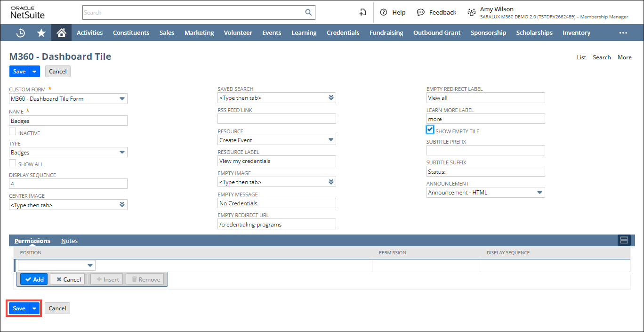Screen dimensions: 644x332
Task: Click the bottom Save button
Action: coord(19,308)
